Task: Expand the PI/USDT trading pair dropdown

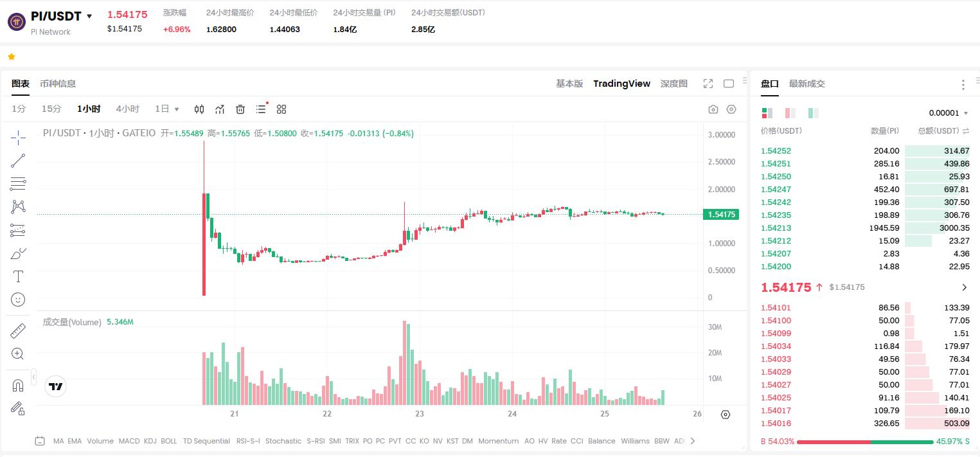Action: click(89, 16)
